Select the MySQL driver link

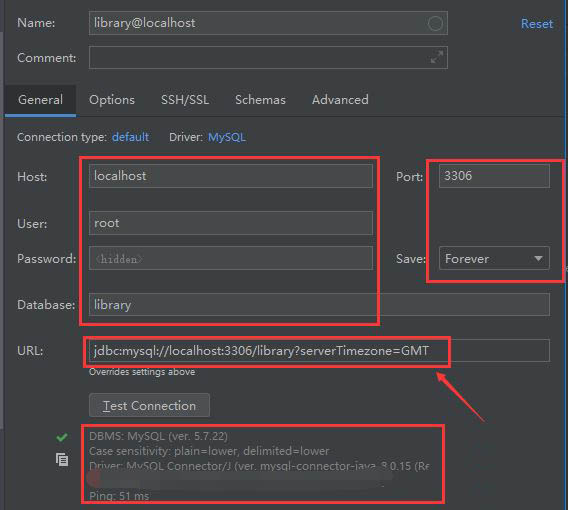tap(227, 137)
